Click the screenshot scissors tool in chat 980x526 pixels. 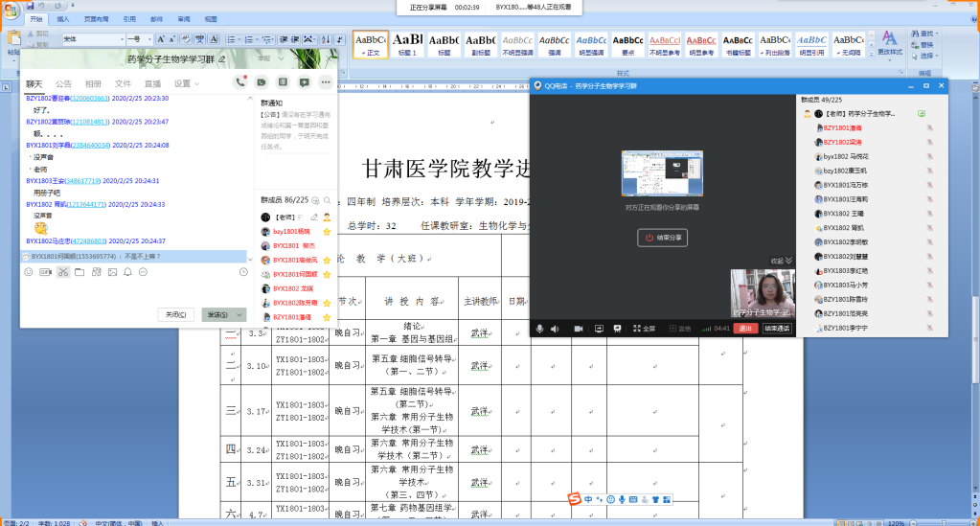(62, 272)
